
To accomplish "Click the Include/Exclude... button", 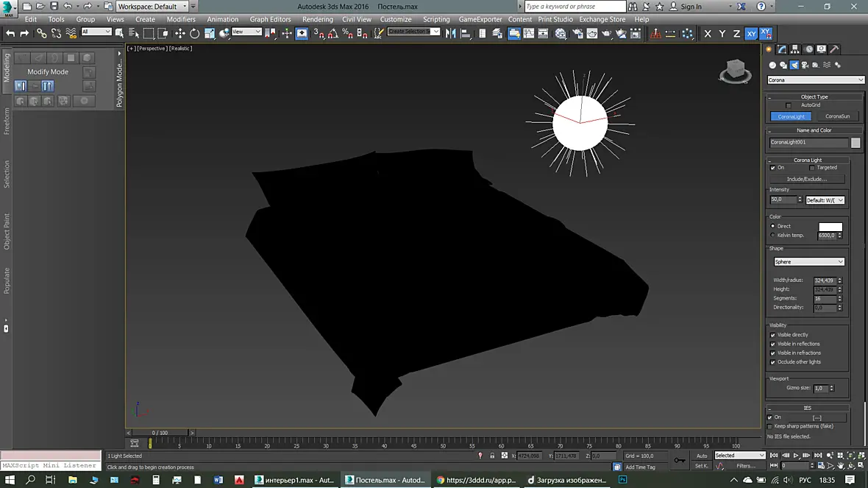I will 806,180.
